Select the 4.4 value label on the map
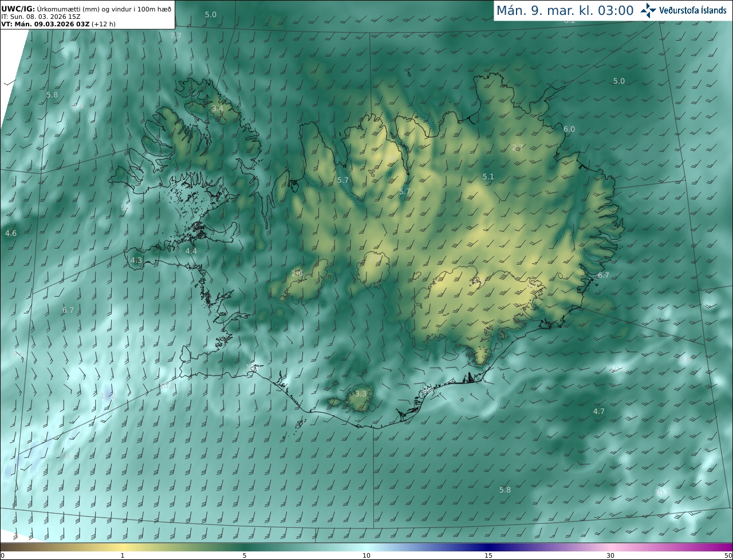The image size is (733, 560). pyautogui.click(x=191, y=251)
